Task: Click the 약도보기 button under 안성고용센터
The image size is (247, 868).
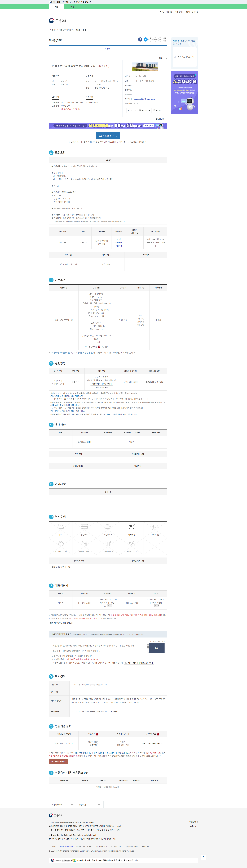Action: point(93,745)
